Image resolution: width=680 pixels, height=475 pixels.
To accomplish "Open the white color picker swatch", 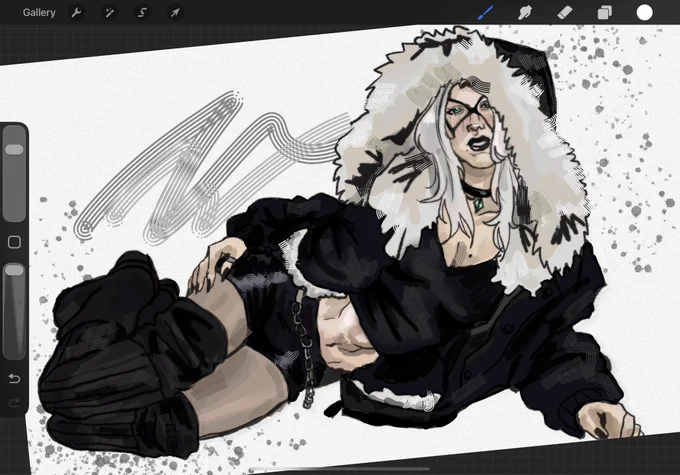I will coord(644,13).
